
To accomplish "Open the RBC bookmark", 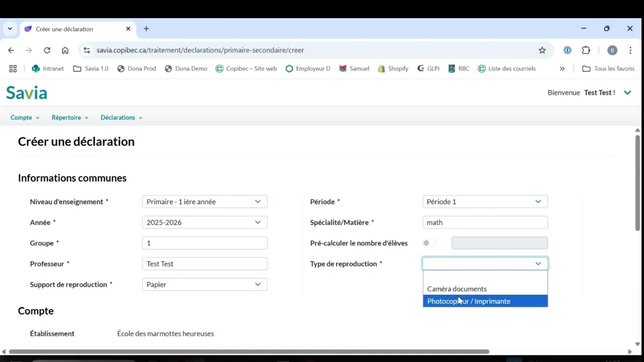I will (x=458, y=68).
